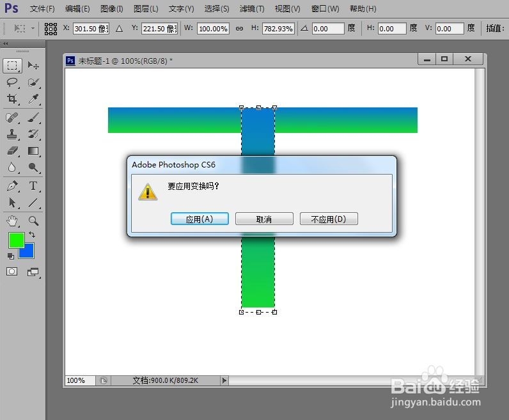The image size is (509, 420).
Task: Click the blue background color swatch
Action: pos(29,253)
